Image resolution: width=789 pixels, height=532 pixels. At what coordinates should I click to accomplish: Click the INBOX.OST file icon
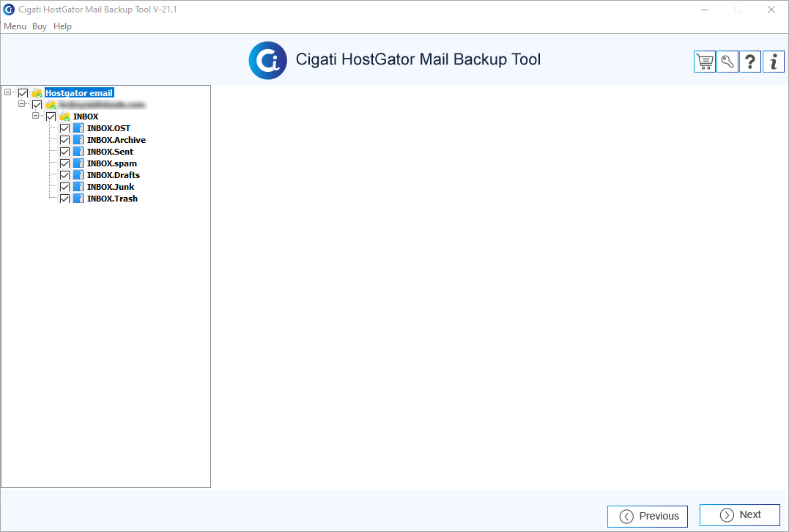(78, 128)
